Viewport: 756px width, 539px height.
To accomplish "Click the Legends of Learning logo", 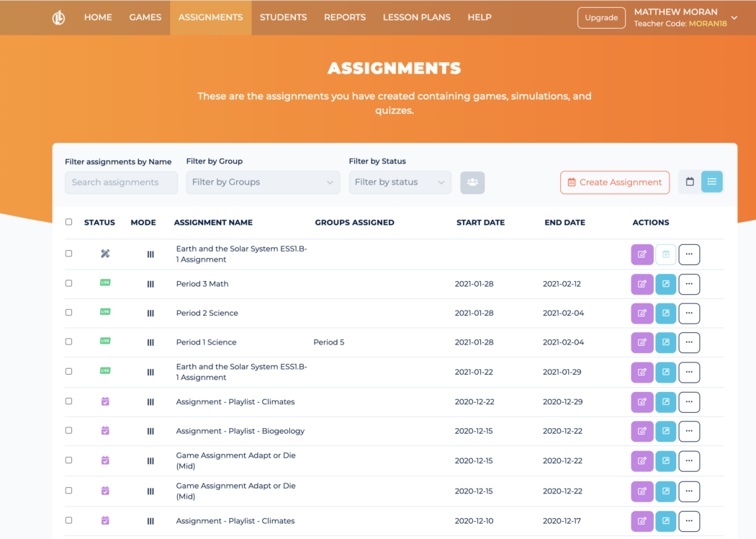I will point(58,17).
